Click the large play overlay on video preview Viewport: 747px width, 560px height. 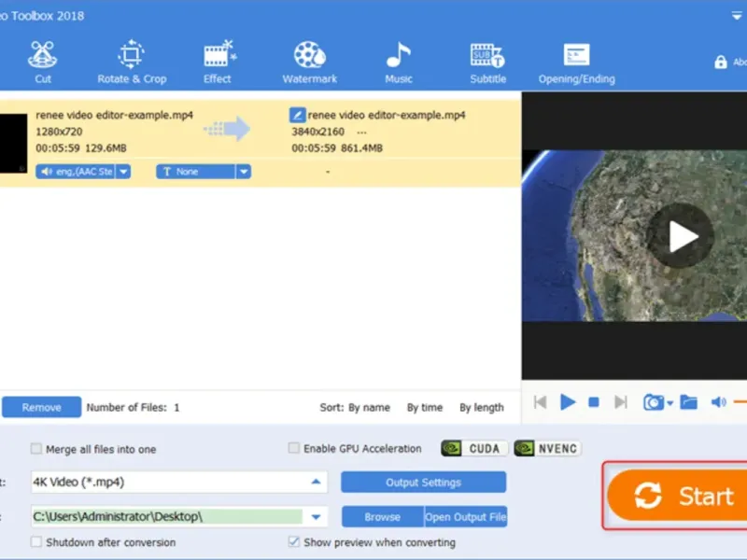681,236
